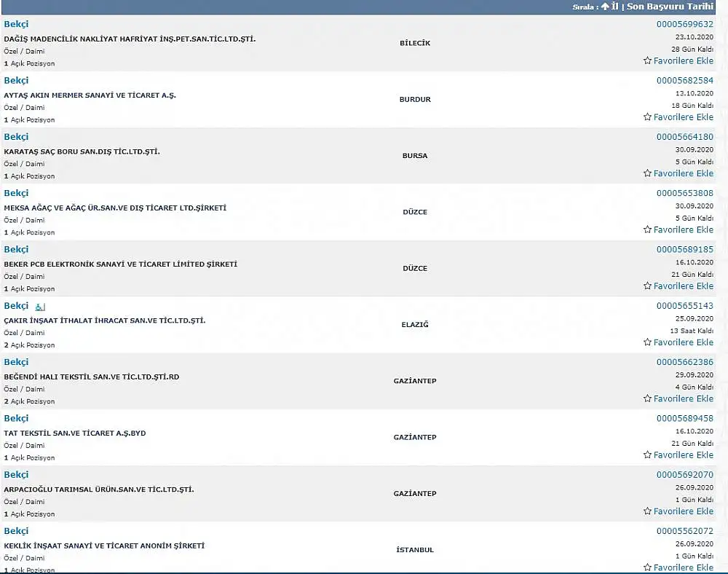Click star icon for AYTAŞ AKIN MERMER listing

coord(647,117)
